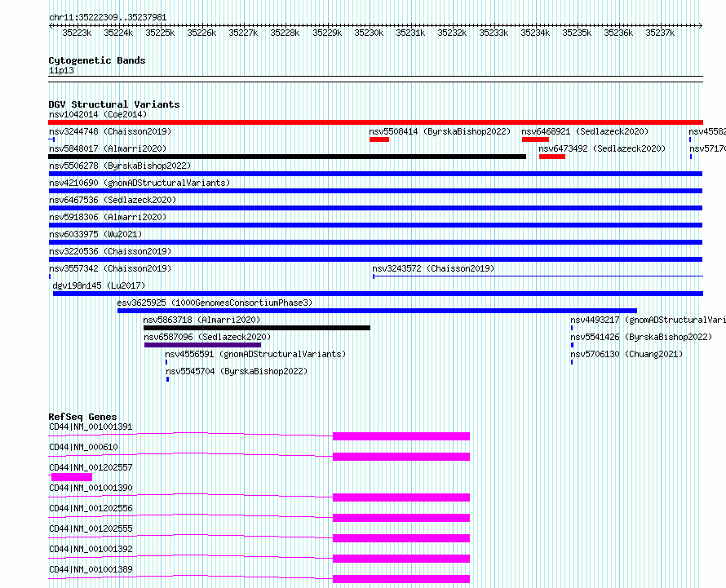Open nsv6467536 (Sedlazeck2020) label

click(113, 200)
